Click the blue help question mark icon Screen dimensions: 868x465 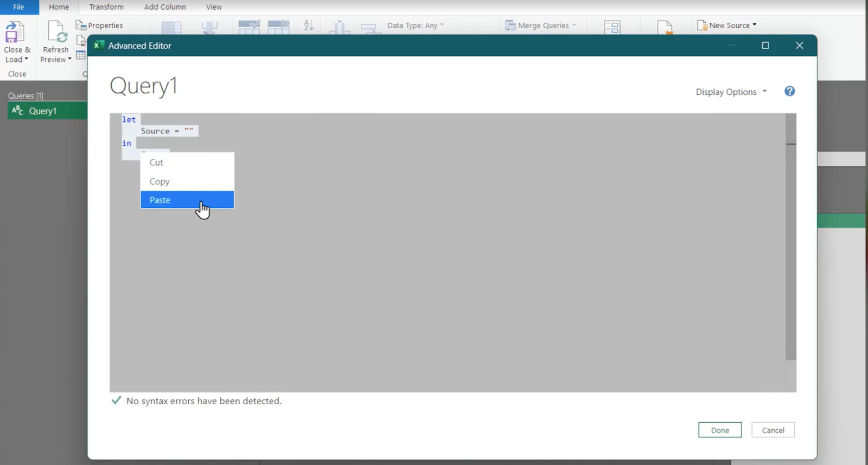pyautogui.click(x=789, y=91)
